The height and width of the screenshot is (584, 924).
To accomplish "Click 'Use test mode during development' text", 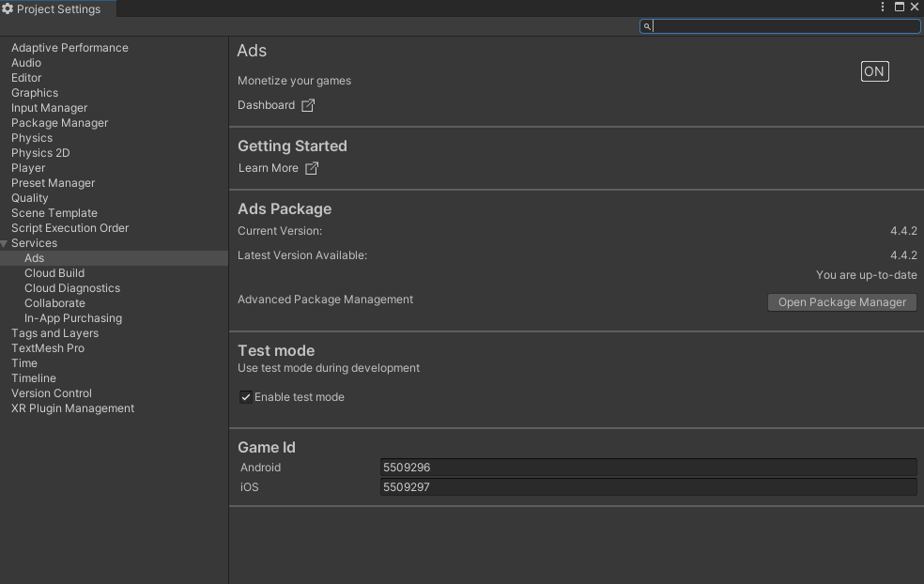I will click(x=329, y=368).
